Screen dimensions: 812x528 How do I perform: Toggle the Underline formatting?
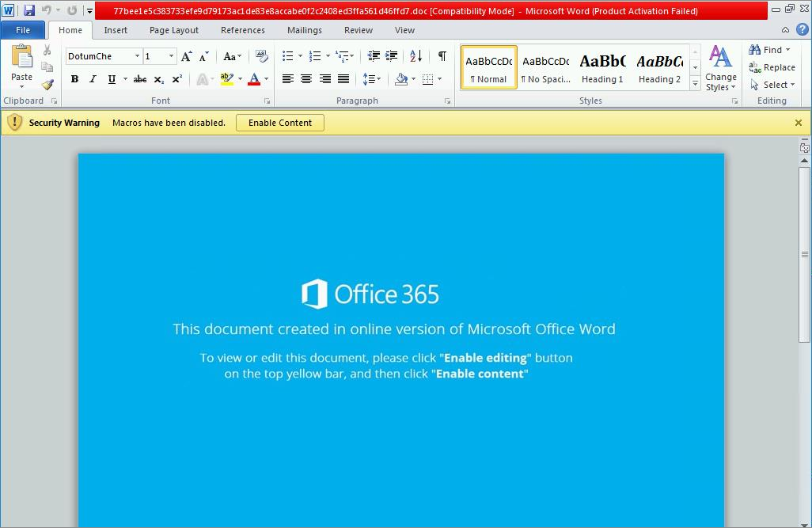click(112, 78)
